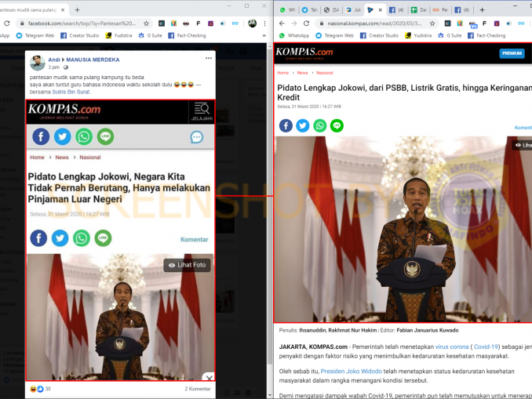
Task: Open Telegram Web bookmark in left window
Action: point(35,35)
